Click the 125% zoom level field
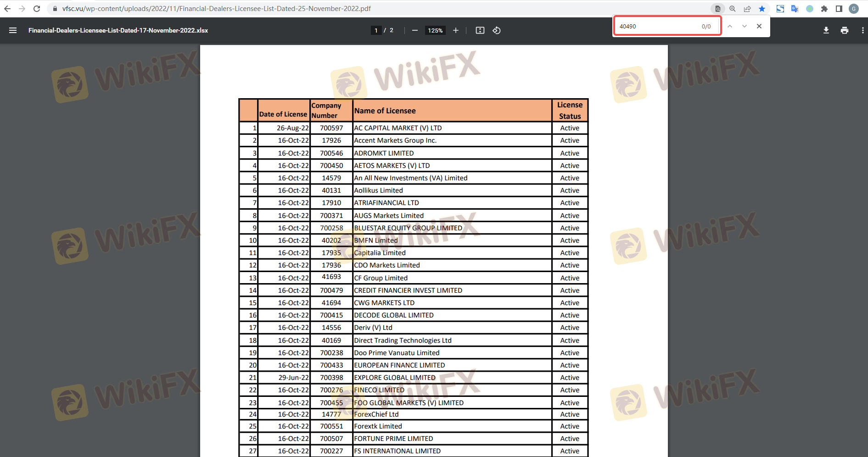868x457 pixels. click(x=435, y=30)
